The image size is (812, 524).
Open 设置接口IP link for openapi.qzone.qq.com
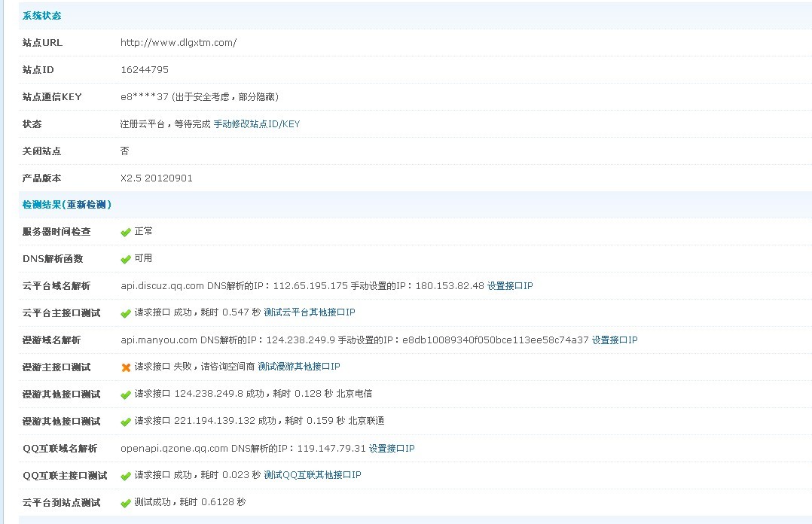click(x=392, y=449)
